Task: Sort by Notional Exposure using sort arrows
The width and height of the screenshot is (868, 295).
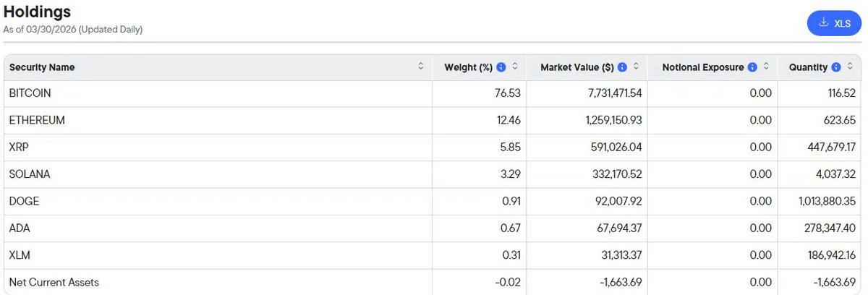Action: (766, 67)
